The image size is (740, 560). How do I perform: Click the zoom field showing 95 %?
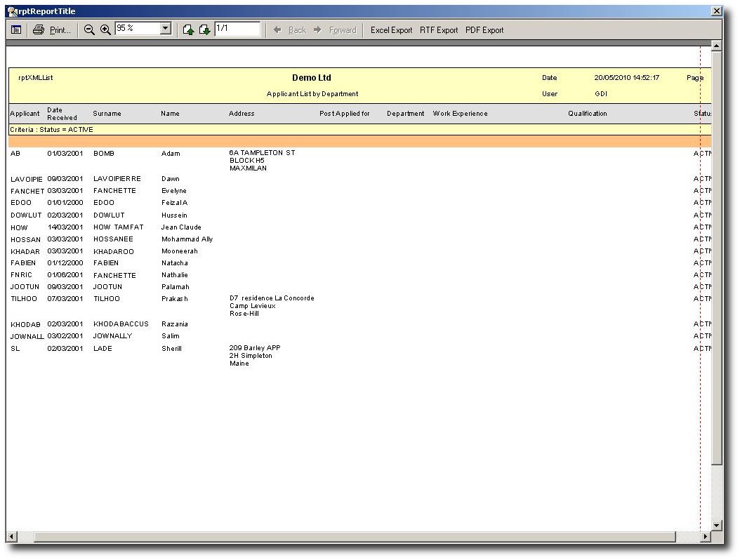tap(137, 29)
